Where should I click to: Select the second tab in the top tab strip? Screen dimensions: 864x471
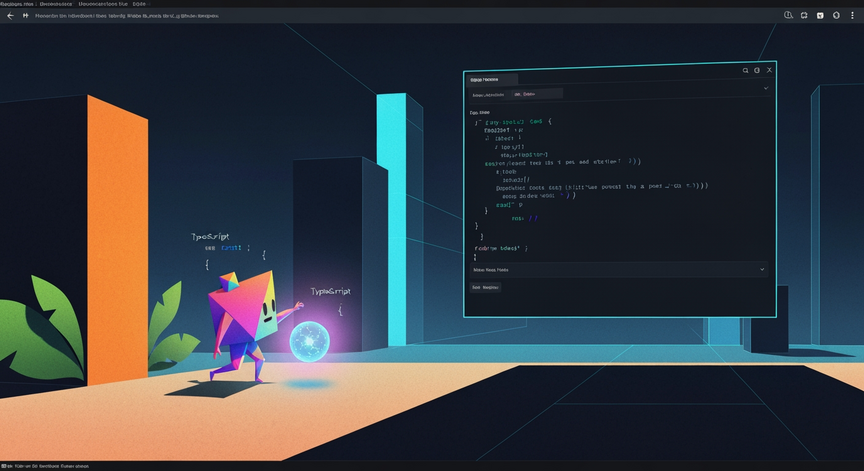pos(56,3)
